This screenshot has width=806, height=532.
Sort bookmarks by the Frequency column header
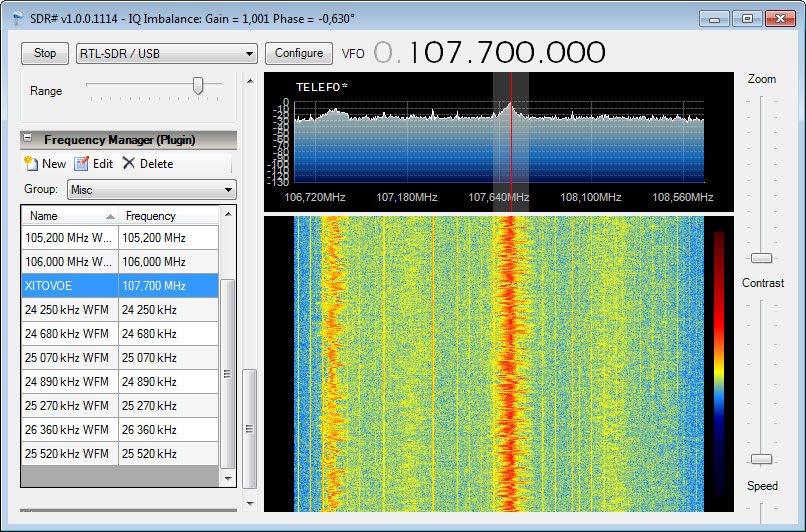pyautogui.click(x=168, y=216)
